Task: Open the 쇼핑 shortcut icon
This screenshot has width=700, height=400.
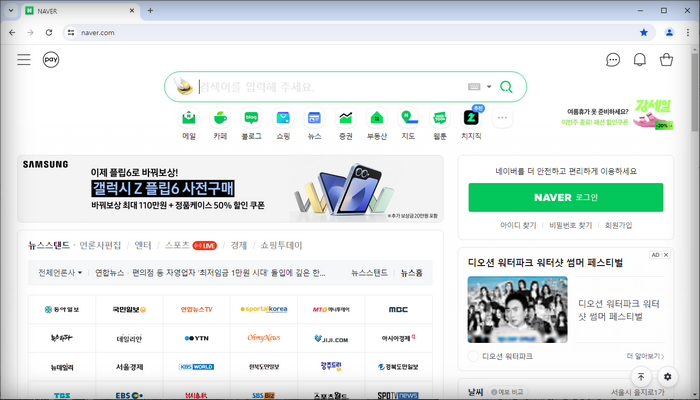Action: [283, 118]
